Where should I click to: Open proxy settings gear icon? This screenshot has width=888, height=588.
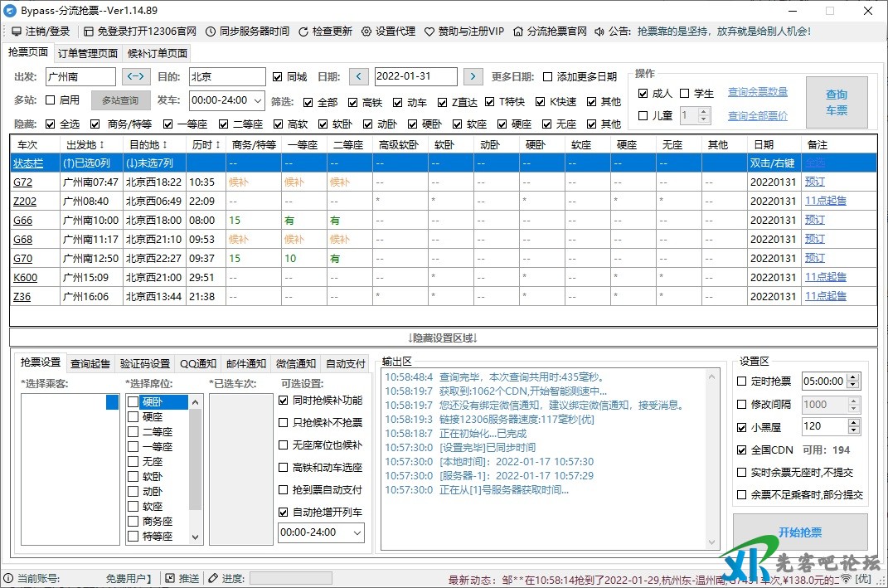tap(366, 32)
